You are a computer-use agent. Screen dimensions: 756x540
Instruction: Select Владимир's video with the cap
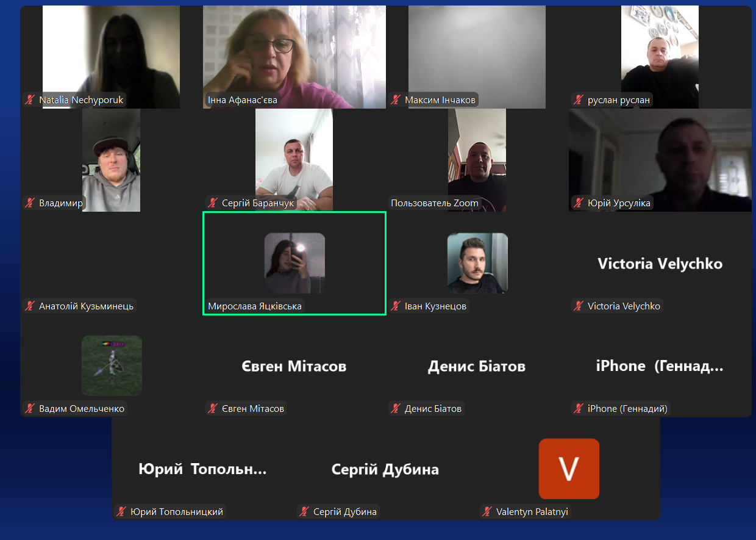pyautogui.click(x=111, y=160)
